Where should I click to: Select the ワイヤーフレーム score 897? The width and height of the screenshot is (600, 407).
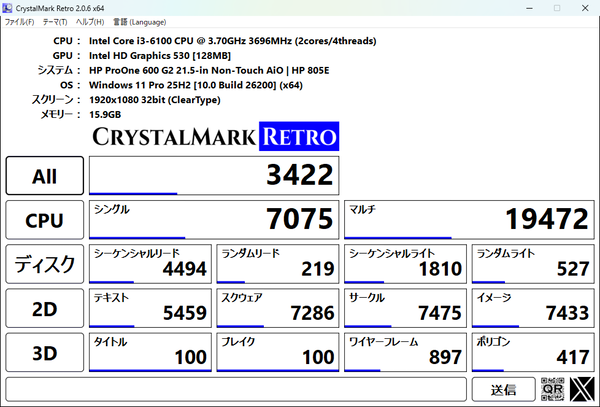point(445,357)
